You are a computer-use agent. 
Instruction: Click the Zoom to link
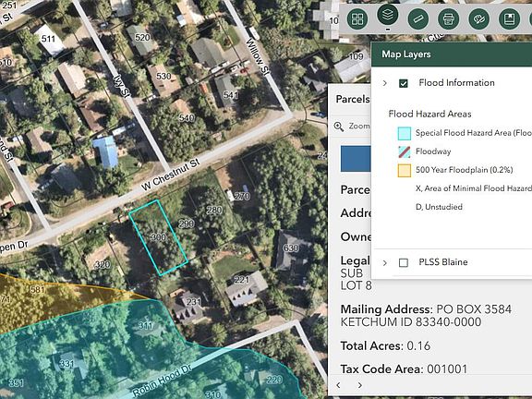click(x=359, y=127)
